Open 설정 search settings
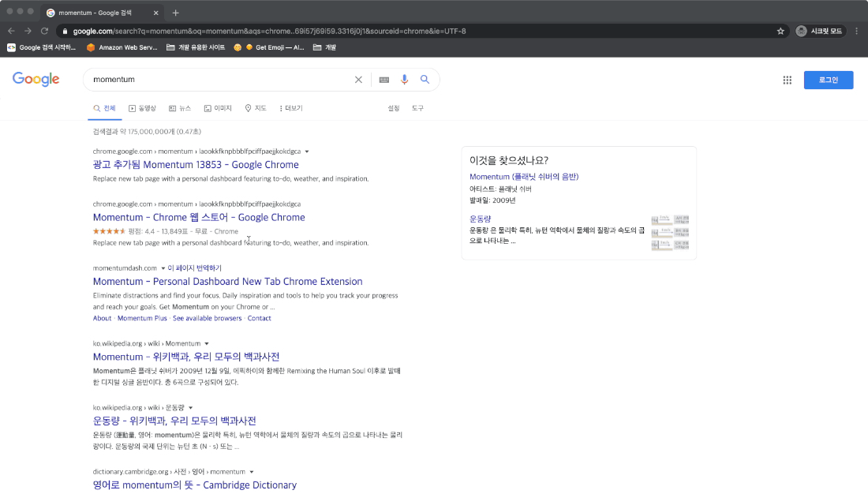This screenshot has height=494, width=868. click(394, 109)
